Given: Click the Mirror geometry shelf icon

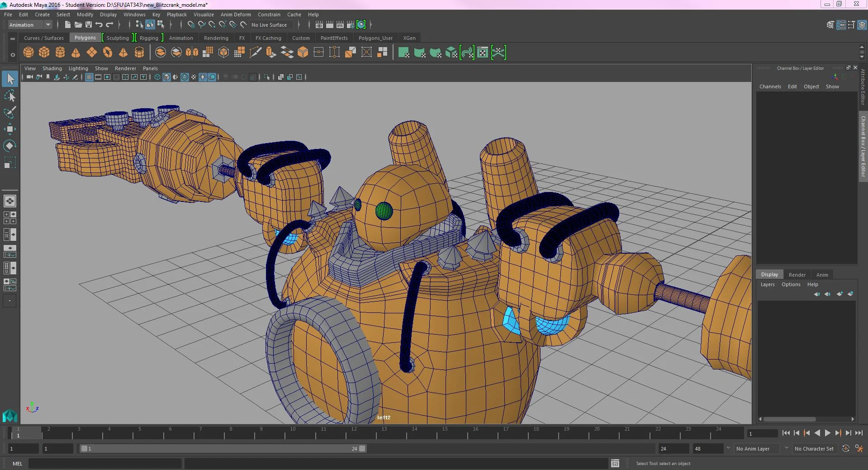Looking at the screenshot, I should tap(192, 53).
